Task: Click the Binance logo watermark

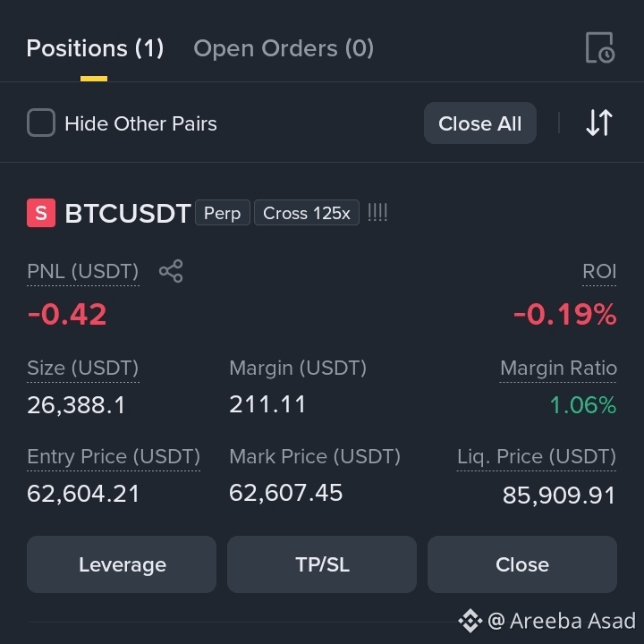Action: (470, 621)
